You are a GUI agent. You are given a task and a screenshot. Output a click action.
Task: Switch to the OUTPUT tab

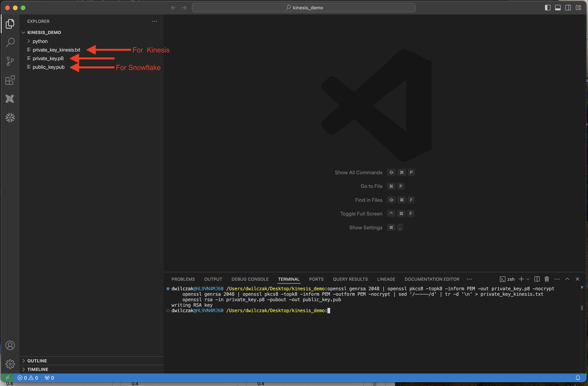[213, 279]
